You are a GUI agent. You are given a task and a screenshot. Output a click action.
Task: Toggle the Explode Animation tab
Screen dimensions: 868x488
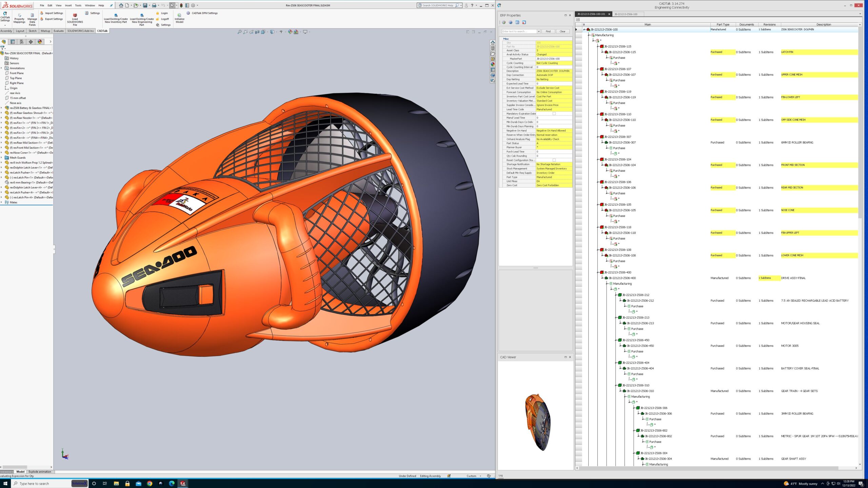coord(39,471)
